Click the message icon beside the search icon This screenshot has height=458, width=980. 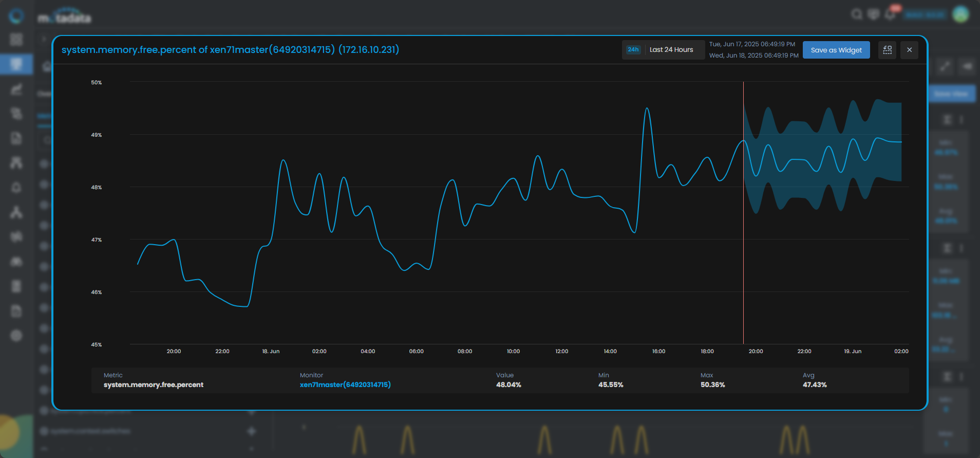[873, 14]
